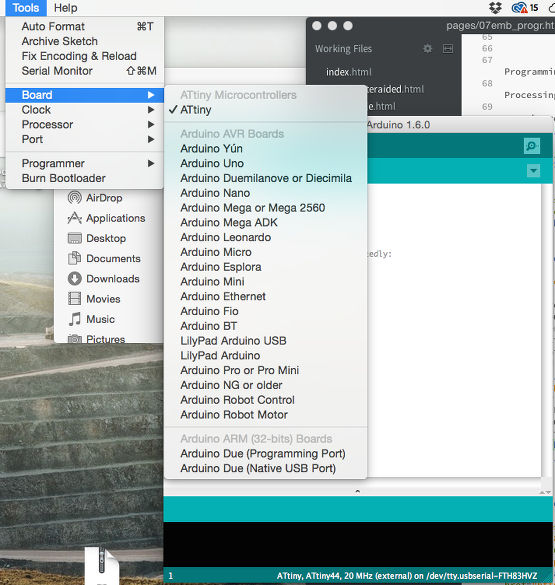Select Arduino Esplora board
The width and height of the screenshot is (555, 585).
(266, 267)
